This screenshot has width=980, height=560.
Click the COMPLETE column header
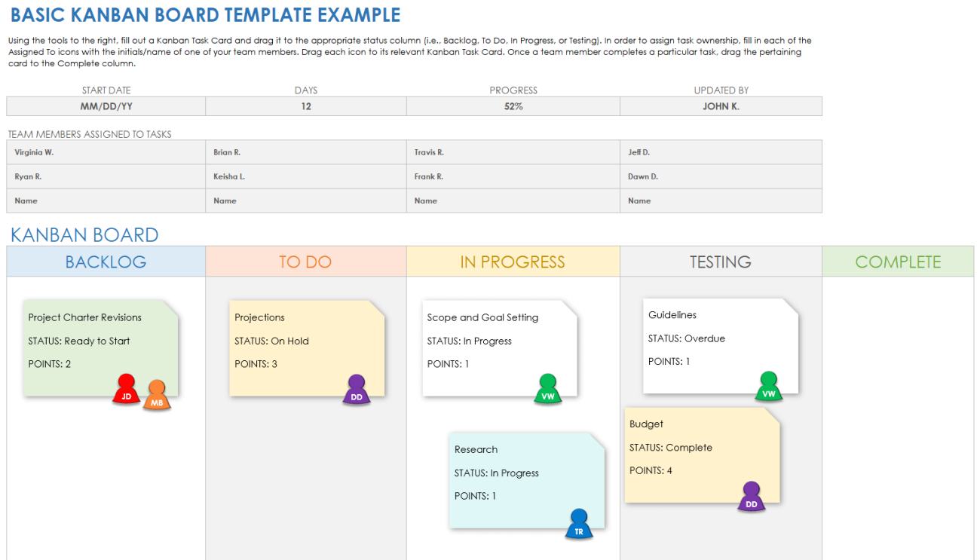click(x=897, y=262)
